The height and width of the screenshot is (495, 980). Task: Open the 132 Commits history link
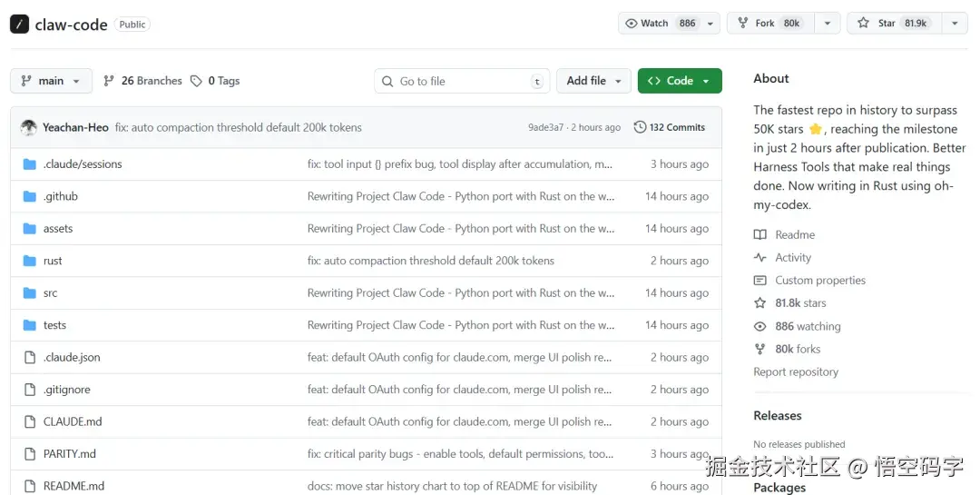670,127
